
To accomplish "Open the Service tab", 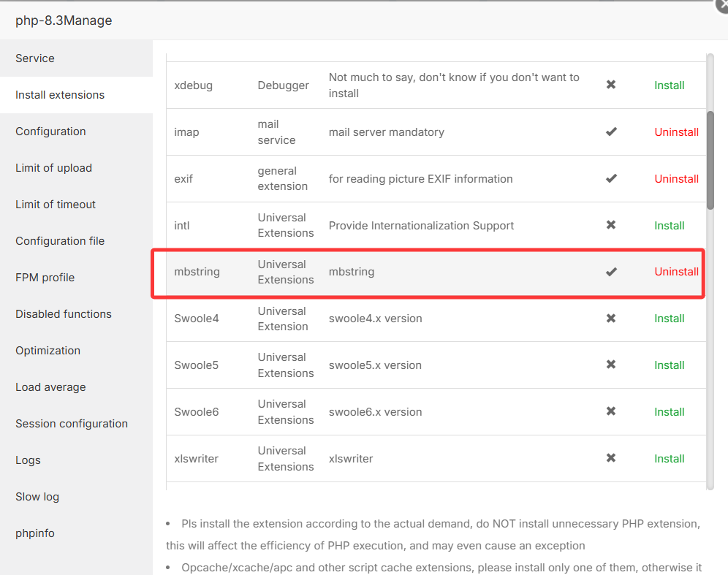I will [35, 58].
